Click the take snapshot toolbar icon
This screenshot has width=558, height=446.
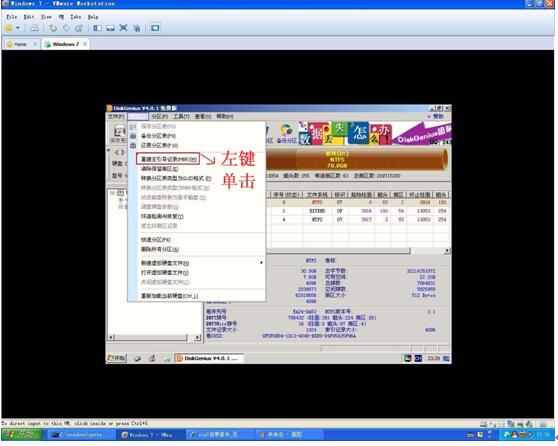point(53,28)
